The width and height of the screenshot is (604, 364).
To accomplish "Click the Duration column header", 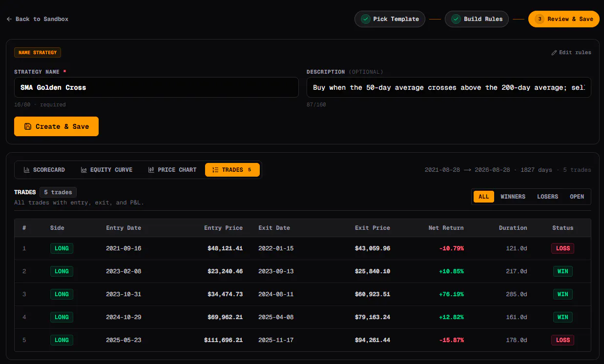I will point(513,228).
